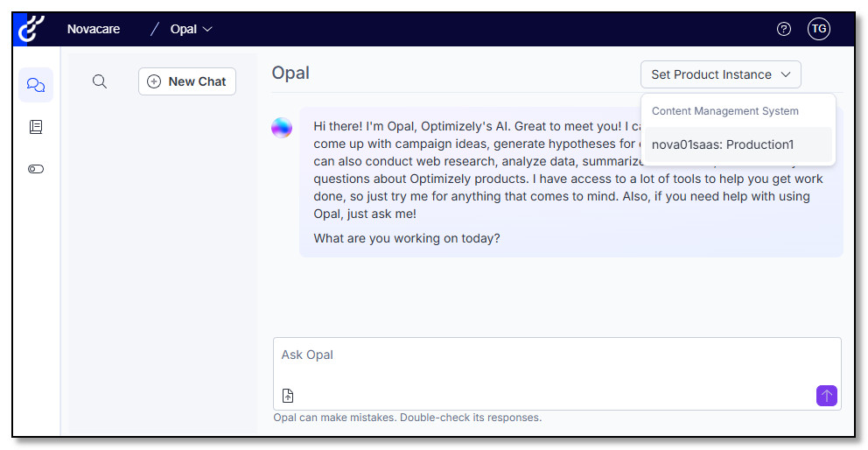Click "What are you working on today?" text
Image resolution: width=868 pixels, height=450 pixels.
[407, 238]
